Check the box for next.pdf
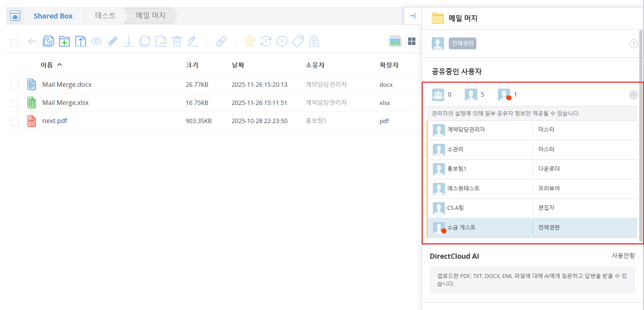 click(15, 121)
